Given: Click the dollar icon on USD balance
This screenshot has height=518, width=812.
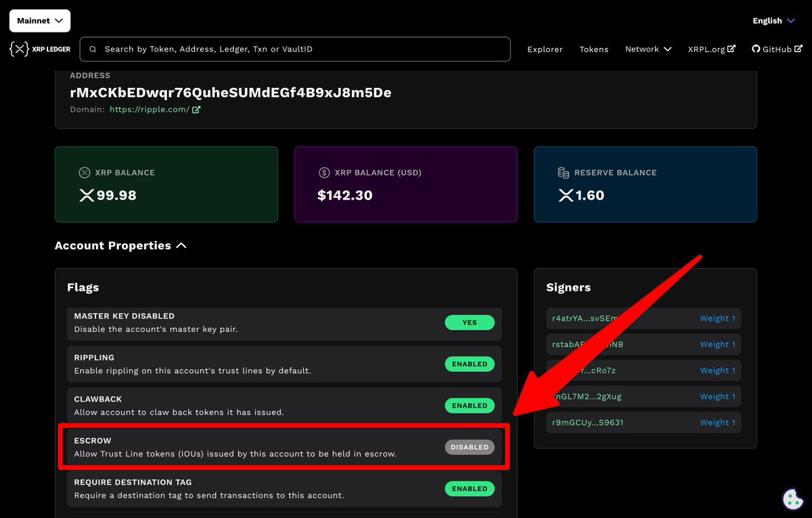Looking at the screenshot, I should click(x=323, y=172).
